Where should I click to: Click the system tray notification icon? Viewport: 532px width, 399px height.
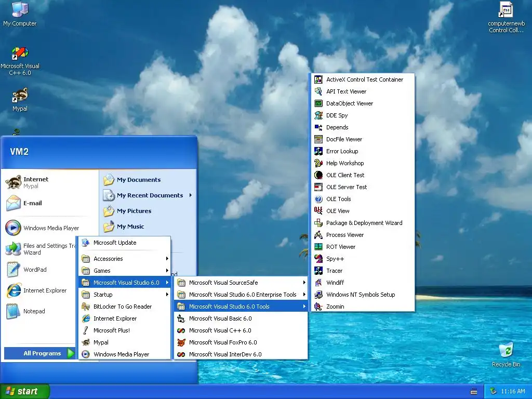494,391
